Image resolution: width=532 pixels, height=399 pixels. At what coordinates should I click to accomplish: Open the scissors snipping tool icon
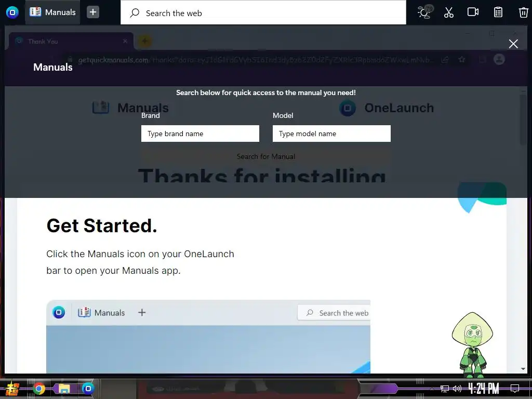[448, 12]
